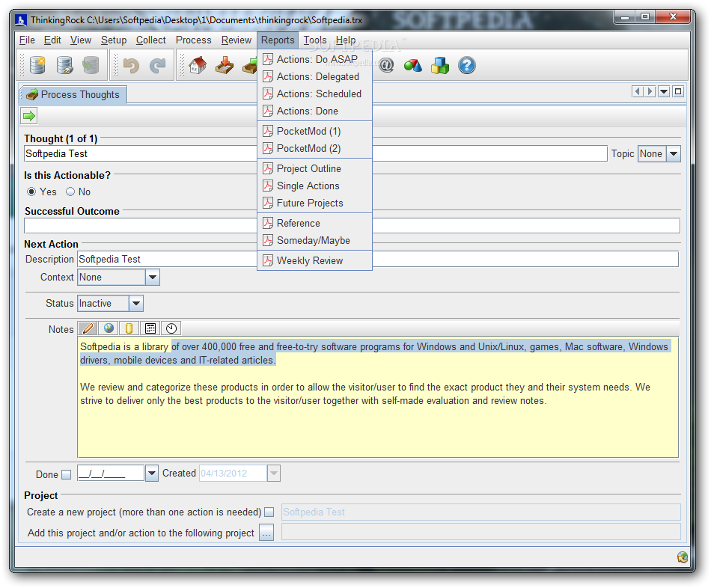Viewport: 711px width, 588px height.
Task: Open the Process menu
Action: tap(194, 40)
